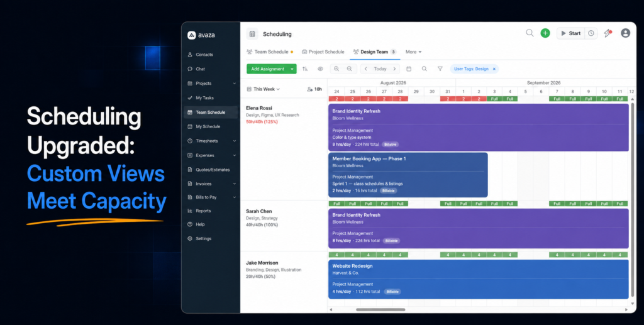Open Contacts from the sidebar

[210, 55]
